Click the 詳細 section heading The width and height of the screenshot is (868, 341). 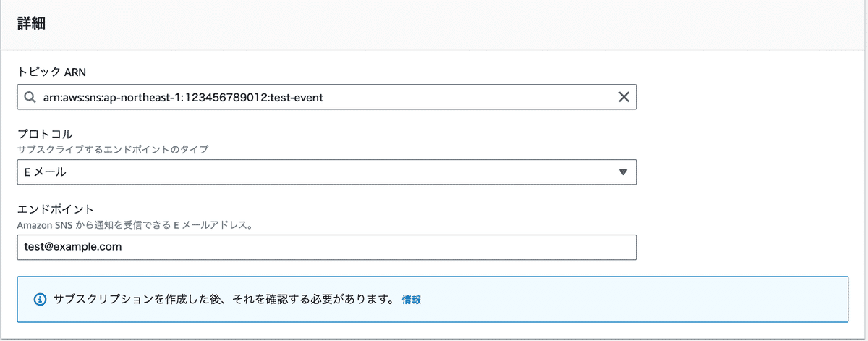(32, 23)
